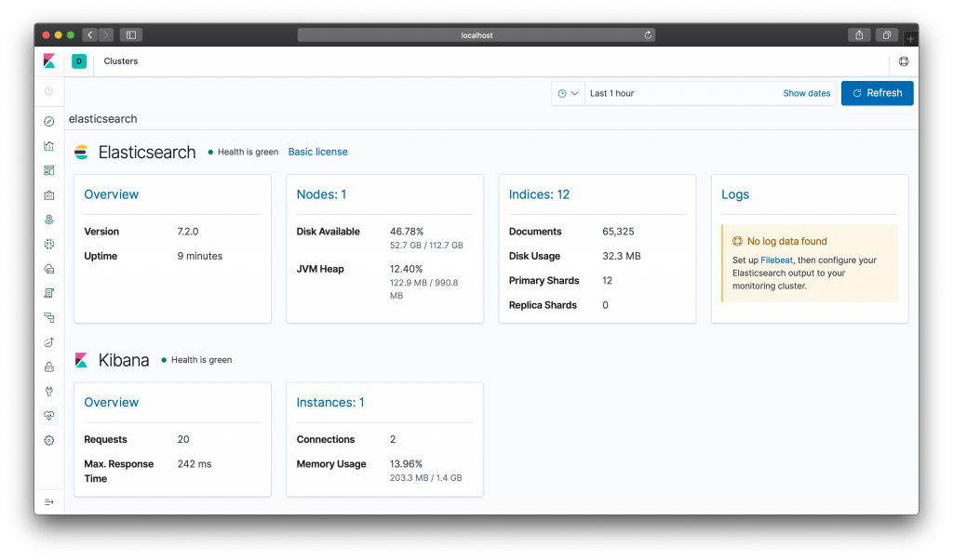Open the help menu lifebuoy icon
The height and width of the screenshot is (560, 953).
[x=904, y=61]
